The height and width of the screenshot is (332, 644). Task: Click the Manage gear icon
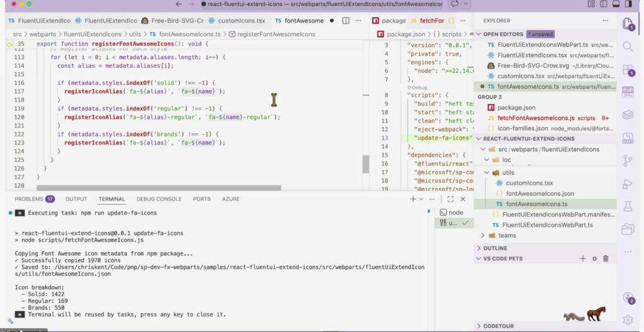[x=627, y=319]
